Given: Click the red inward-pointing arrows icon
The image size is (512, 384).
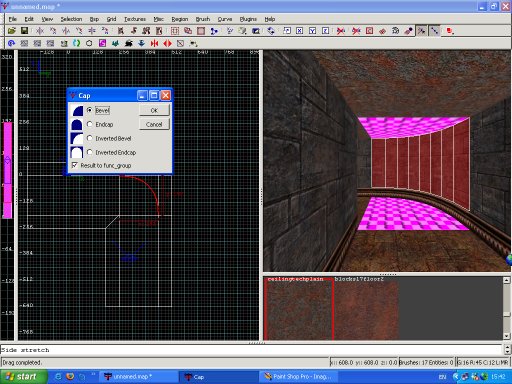Looking at the screenshot, I should [x=154, y=43].
